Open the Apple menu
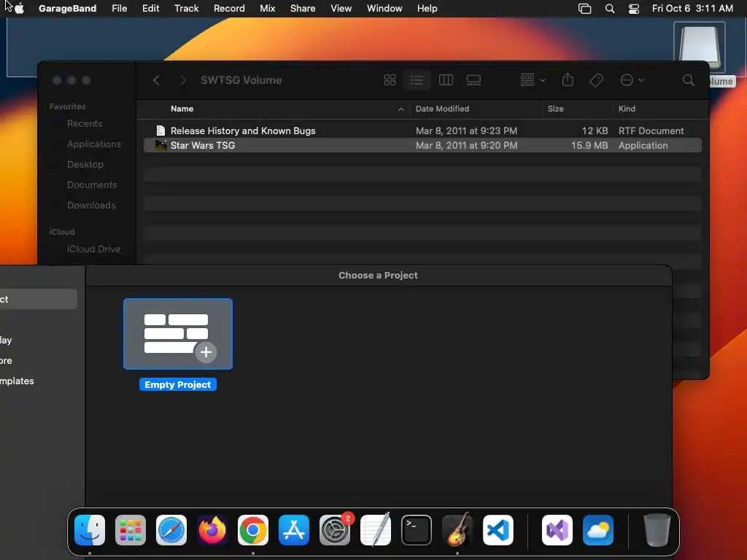This screenshot has height=560, width=747. tap(19, 8)
